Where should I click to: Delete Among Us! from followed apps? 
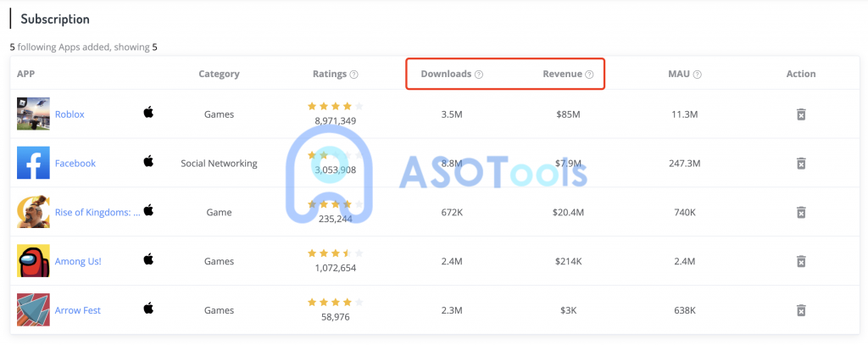click(x=800, y=261)
